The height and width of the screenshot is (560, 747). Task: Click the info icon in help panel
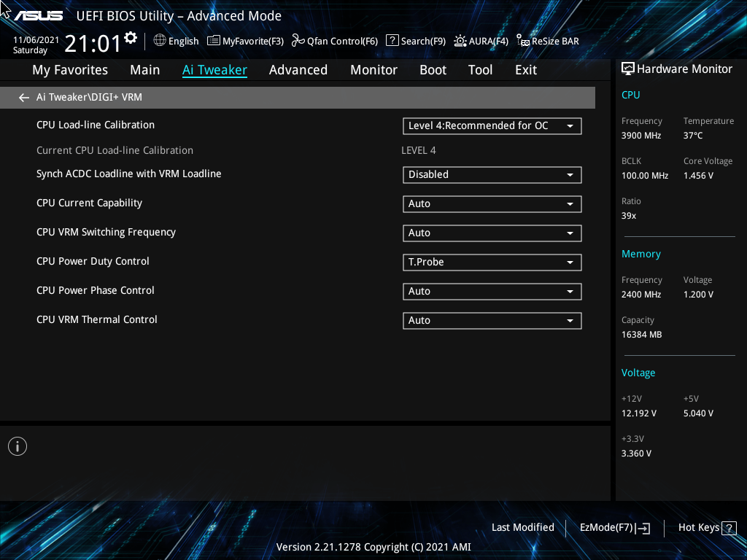(x=18, y=446)
